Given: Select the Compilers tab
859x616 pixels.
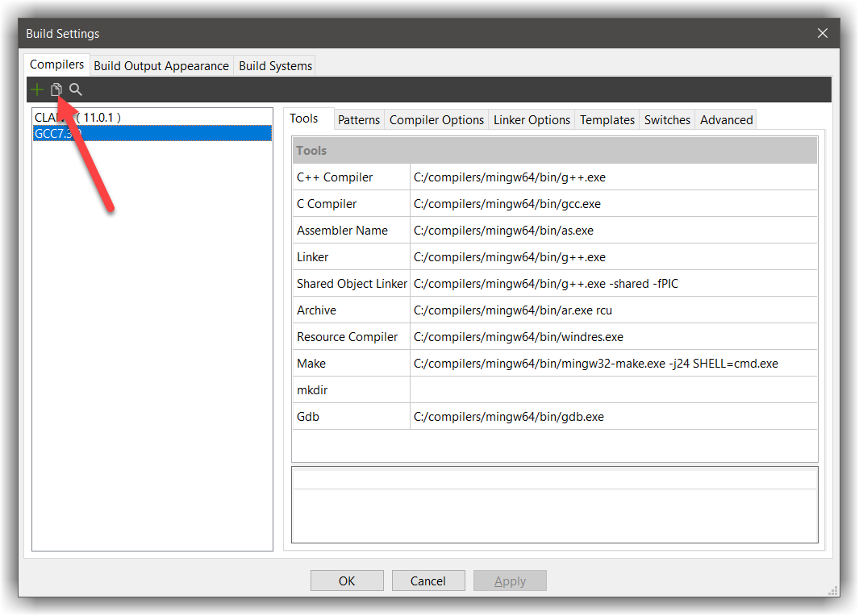Looking at the screenshot, I should (56, 64).
